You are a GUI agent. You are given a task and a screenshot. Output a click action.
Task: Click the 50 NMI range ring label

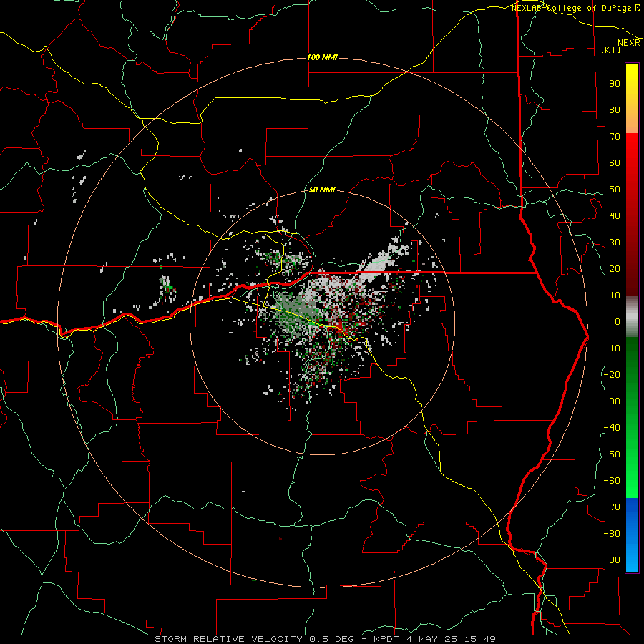[x=322, y=190]
